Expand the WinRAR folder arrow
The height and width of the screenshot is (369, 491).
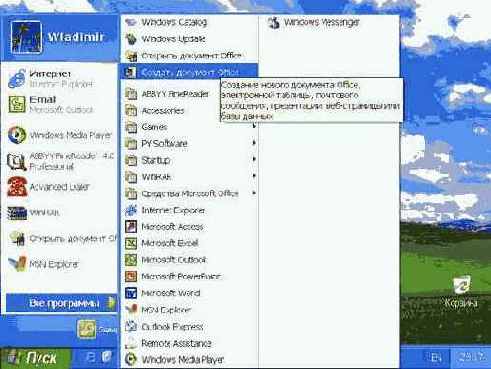point(254,175)
